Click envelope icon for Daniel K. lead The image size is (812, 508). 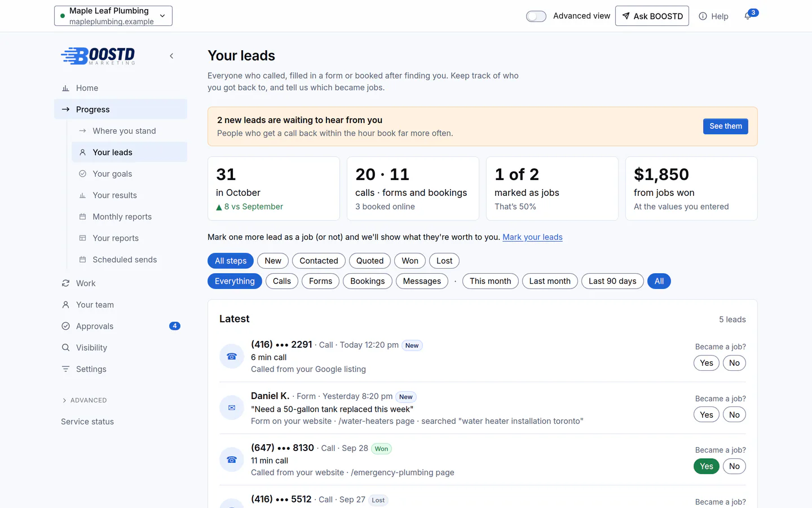pos(232,408)
